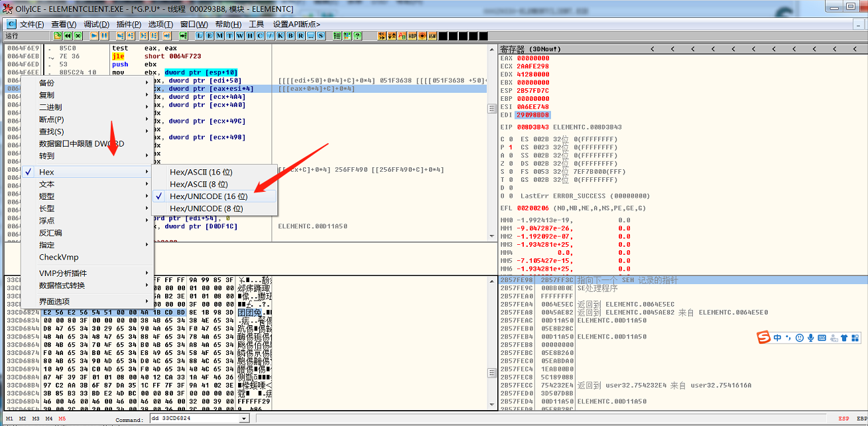868x426 pixels.
Task: Open the 调试(D) menu
Action: click(96, 25)
